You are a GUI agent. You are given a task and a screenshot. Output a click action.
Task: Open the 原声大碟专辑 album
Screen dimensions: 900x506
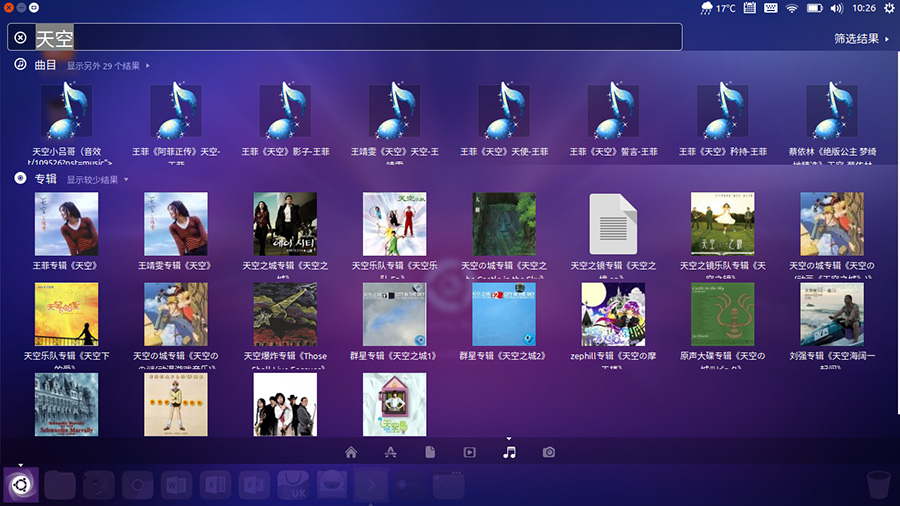(x=723, y=324)
